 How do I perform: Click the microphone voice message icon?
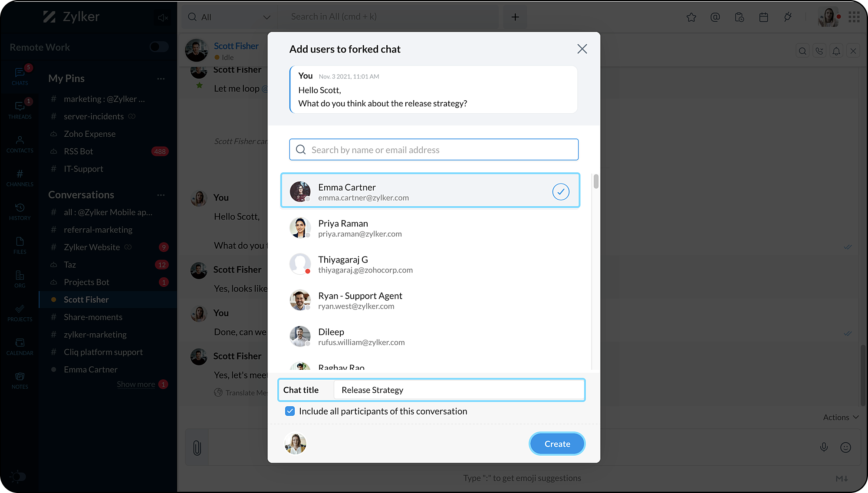click(824, 447)
